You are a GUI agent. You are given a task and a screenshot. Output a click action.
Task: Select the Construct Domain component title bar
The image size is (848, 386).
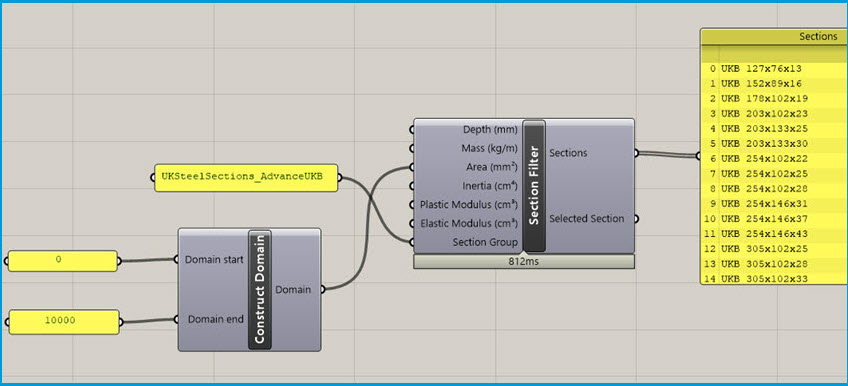(260, 290)
